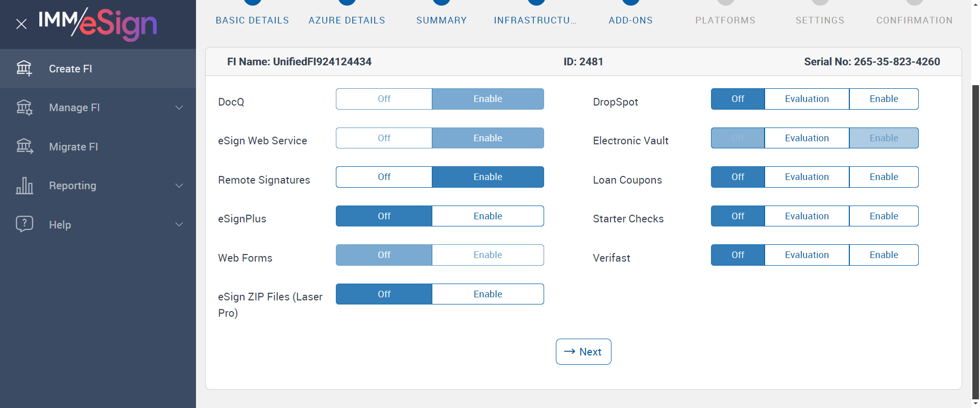Set Electronic Vault to Evaluation
This screenshot has width=980, height=408.
point(807,138)
